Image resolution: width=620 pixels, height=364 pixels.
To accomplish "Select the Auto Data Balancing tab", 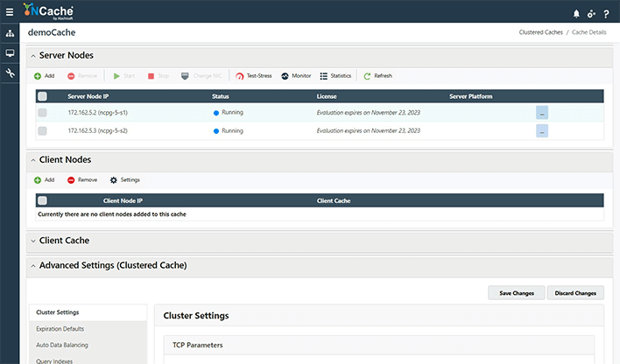I will (x=88, y=345).
